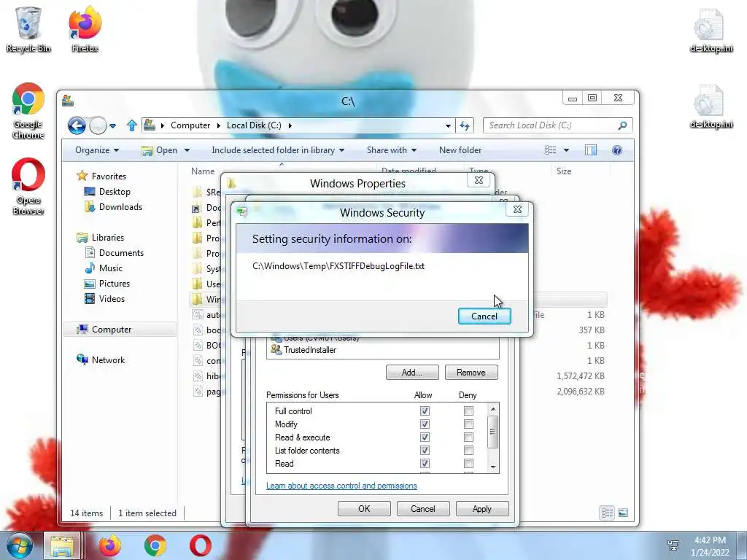Image resolution: width=747 pixels, height=560 pixels.
Task: Click Apply in permissions dialog
Action: [482, 508]
